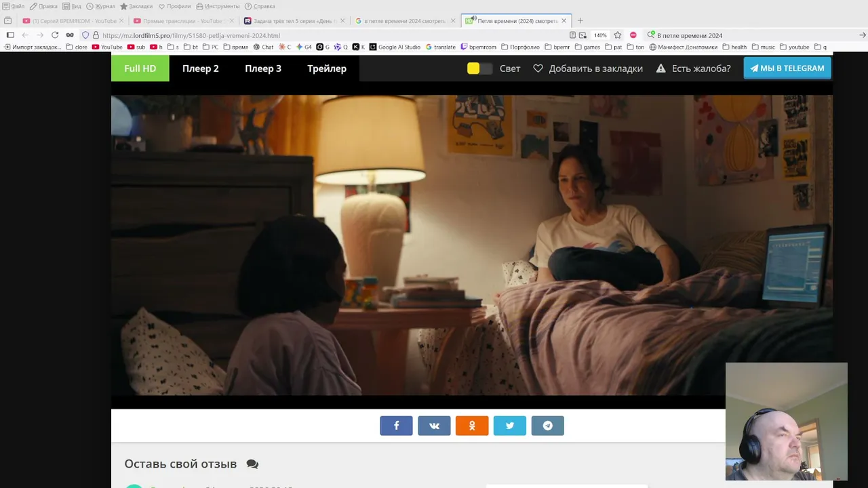Open the PC bookmarks folder
This screenshot has width=868, height=488.
click(210, 47)
